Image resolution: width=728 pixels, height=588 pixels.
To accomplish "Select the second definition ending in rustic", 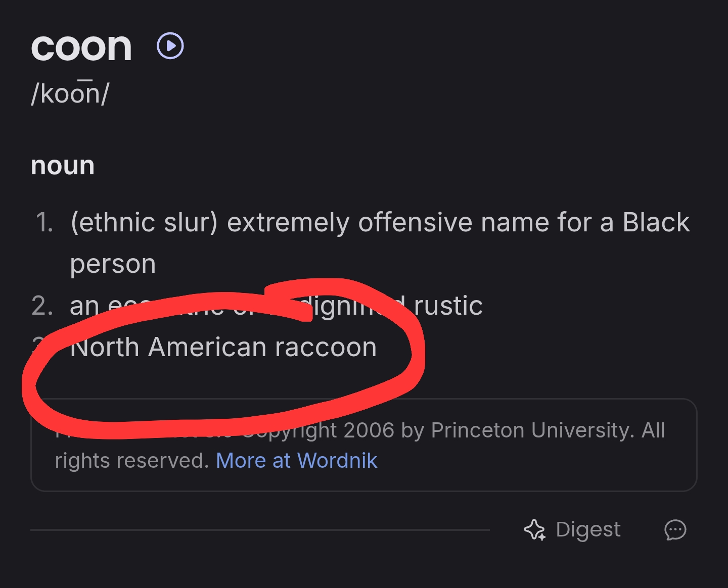I will click(x=276, y=306).
